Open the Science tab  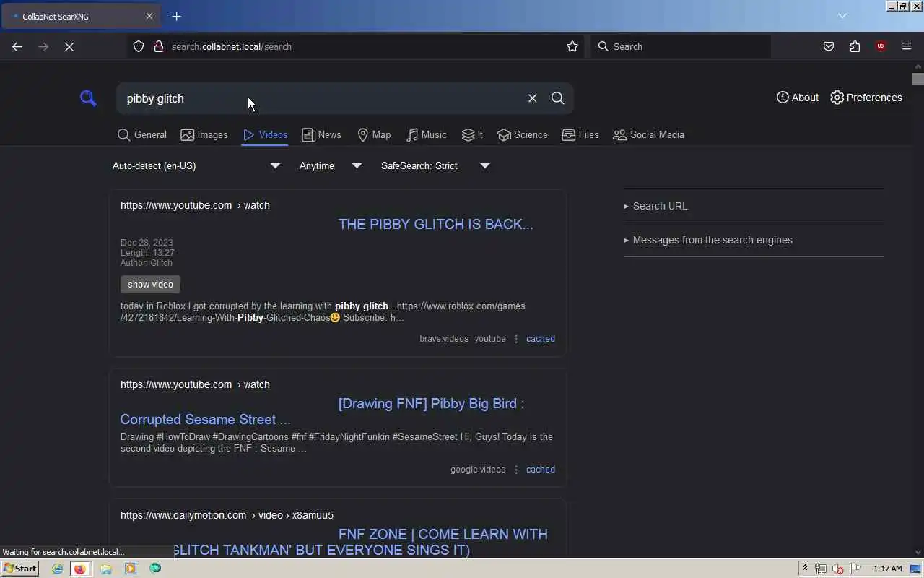click(523, 135)
